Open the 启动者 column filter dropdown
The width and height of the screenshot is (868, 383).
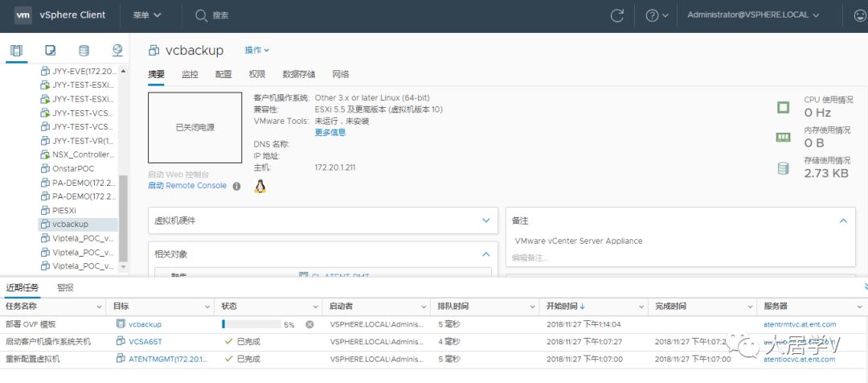tap(424, 307)
